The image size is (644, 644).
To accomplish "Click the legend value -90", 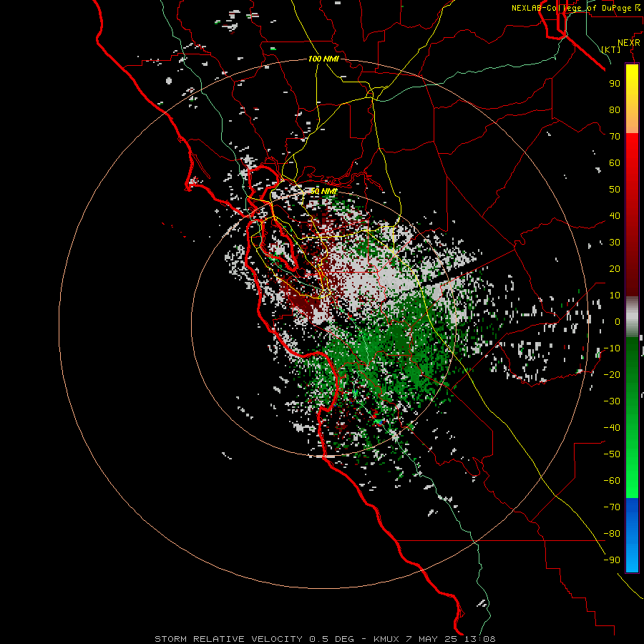I will tap(612, 560).
